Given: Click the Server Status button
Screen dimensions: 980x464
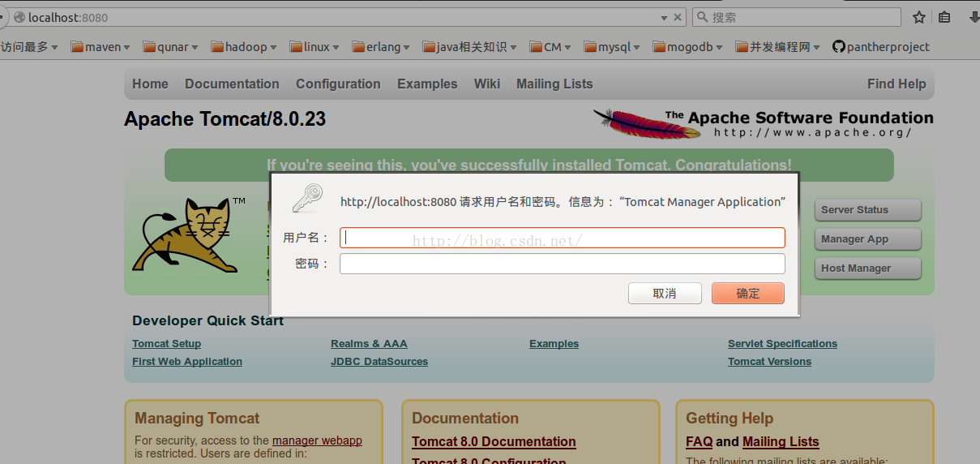Looking at the screenshot, I should click(x=867, y=210).
